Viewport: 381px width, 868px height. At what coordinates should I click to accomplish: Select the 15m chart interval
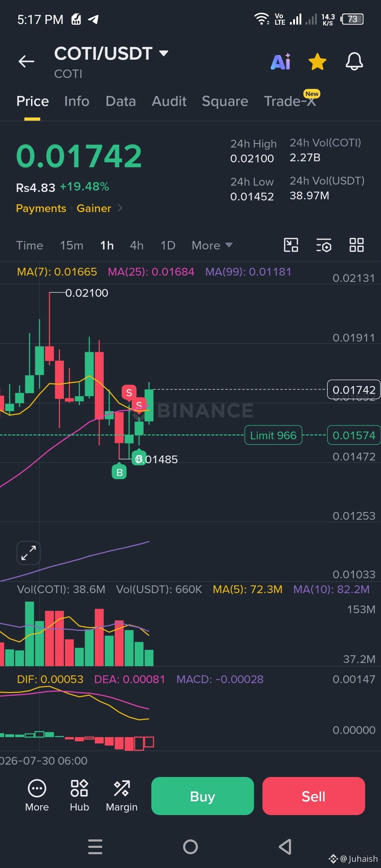click(x=72, y=245)
